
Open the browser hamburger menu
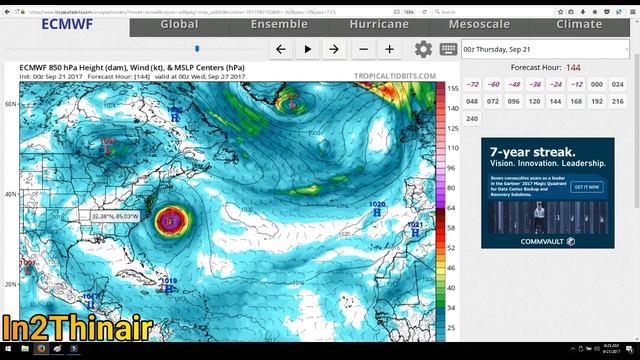(x=633, y=12)
